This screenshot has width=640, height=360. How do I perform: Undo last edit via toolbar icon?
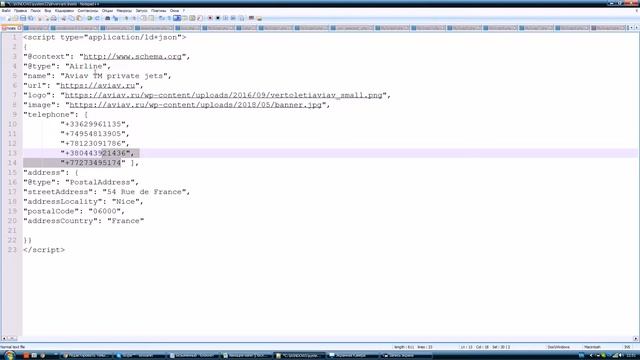pyautogui.click(x=89, y=18)
